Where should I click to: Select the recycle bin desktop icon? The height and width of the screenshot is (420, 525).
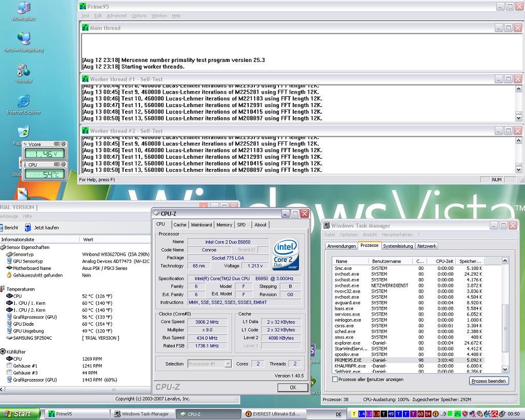coord(24,132)
